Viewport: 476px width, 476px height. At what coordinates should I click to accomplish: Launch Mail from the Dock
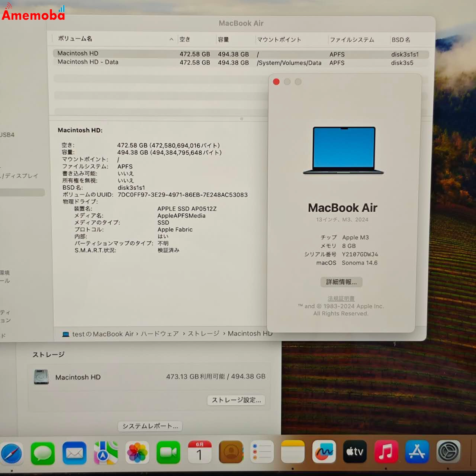(74, 453)
